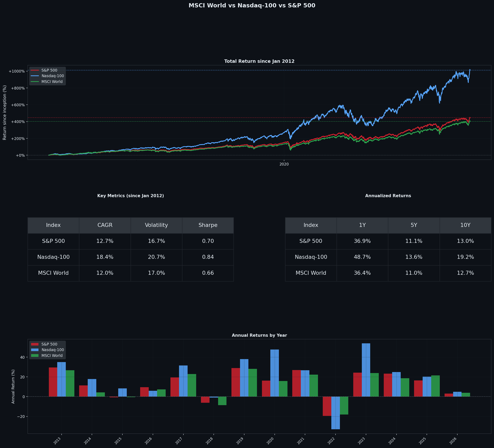Image resolution: width=494 pixels, height=448 pixels.
Task: Click the S&P 500 red legend line in top chart
Action: (35, 70)
